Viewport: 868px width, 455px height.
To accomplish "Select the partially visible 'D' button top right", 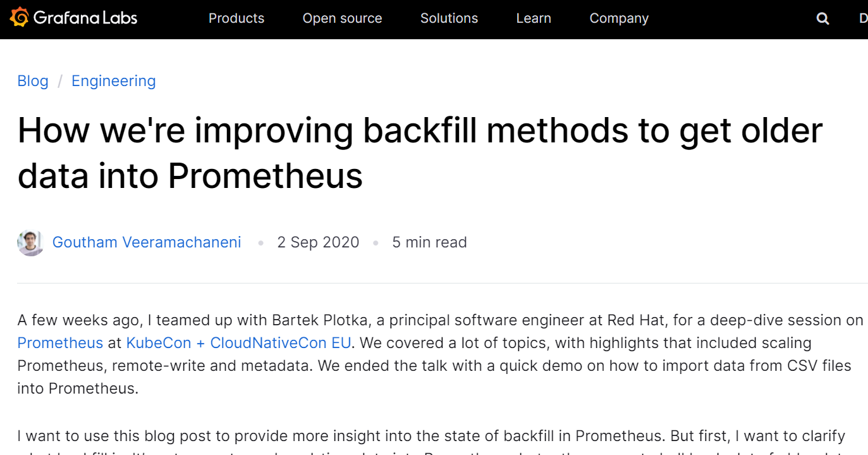I will [862, 18].
